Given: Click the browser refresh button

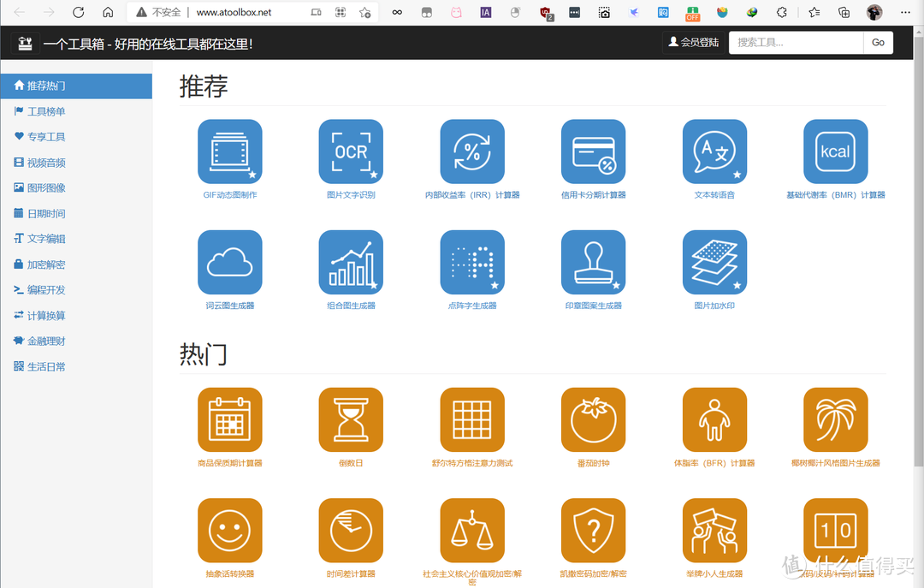Looking at the screenshot, I should pos(79,12).
